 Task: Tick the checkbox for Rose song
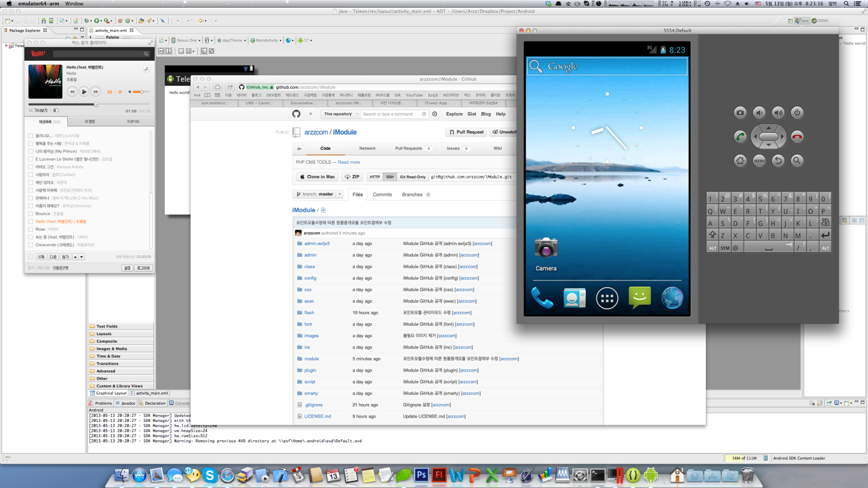(31, 229)
